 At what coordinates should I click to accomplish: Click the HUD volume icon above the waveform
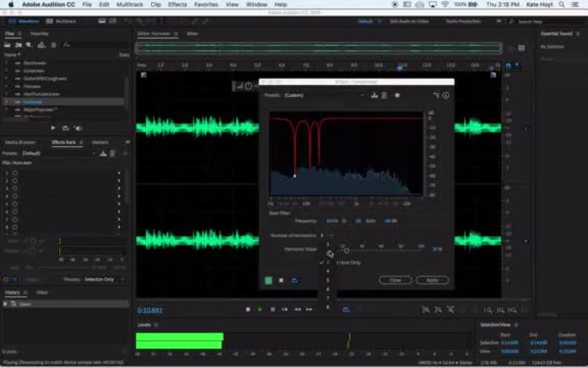[239, 87]
